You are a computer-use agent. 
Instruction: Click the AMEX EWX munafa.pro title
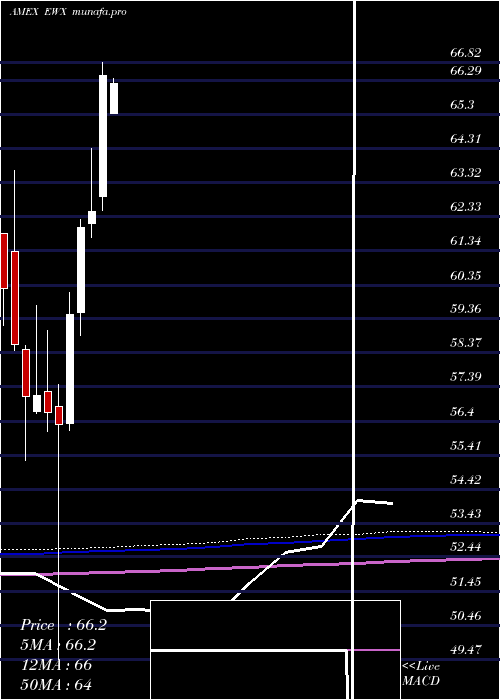click(68, 12)
